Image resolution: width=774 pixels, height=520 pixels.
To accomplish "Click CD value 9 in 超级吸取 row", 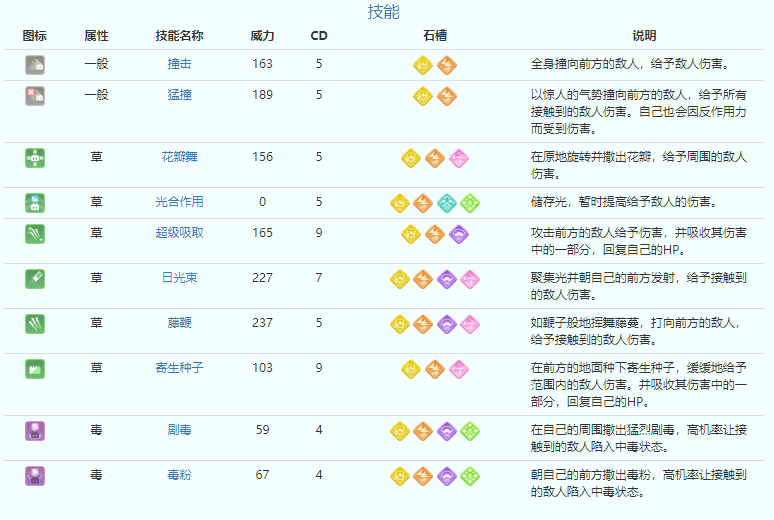I will 319,233.
